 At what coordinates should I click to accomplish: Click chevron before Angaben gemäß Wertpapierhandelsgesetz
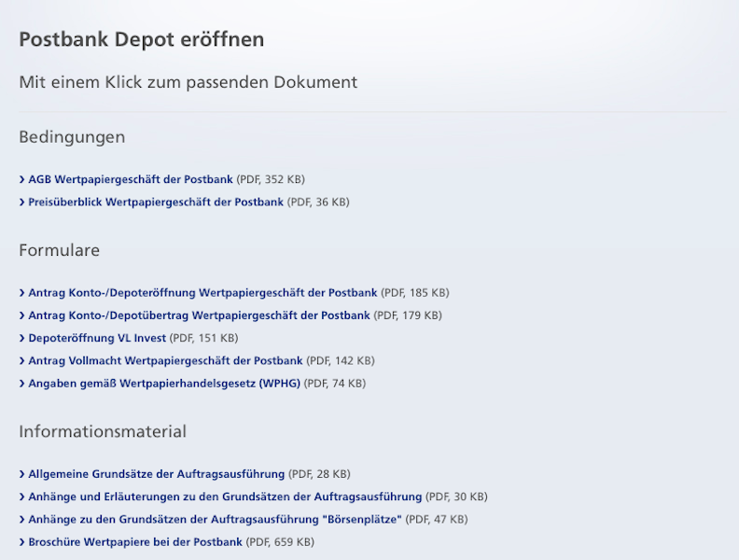pos(21,384)
